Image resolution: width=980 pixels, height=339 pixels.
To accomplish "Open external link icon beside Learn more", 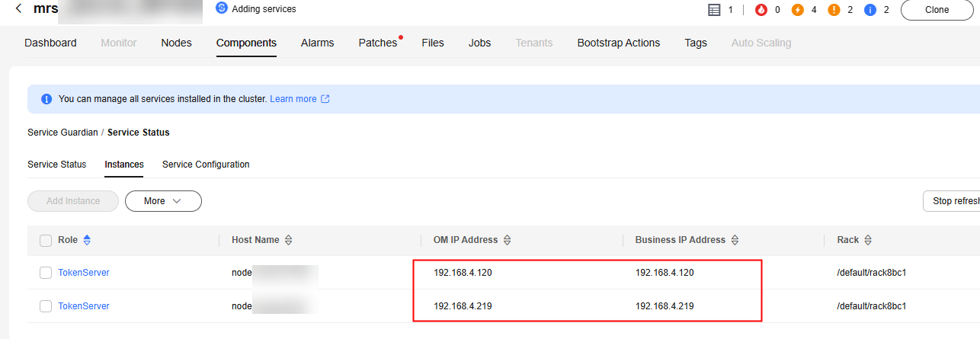I will (325, 99).
